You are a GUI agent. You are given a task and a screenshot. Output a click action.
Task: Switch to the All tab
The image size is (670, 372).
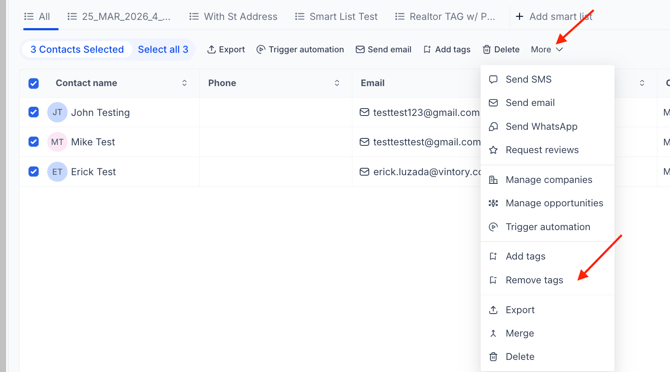point(37,17)
